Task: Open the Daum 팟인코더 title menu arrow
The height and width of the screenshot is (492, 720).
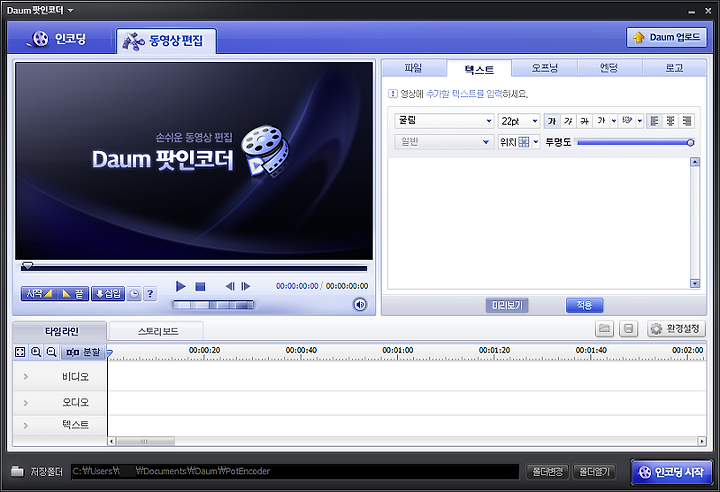Action: 70,10
